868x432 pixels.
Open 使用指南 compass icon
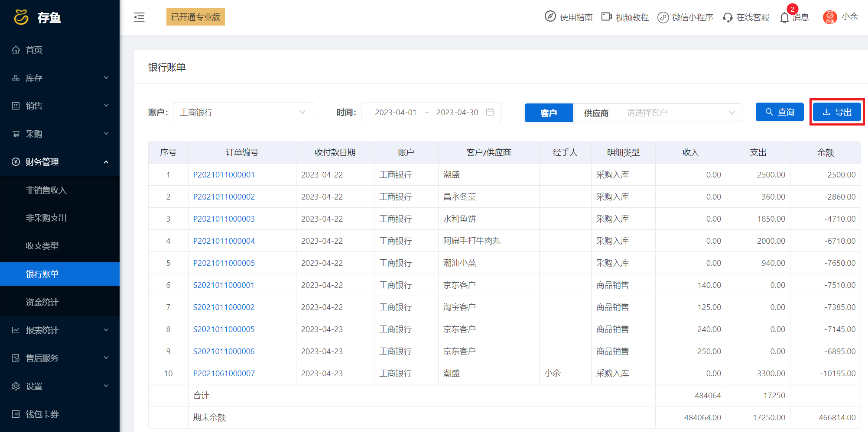click(550, 16)
